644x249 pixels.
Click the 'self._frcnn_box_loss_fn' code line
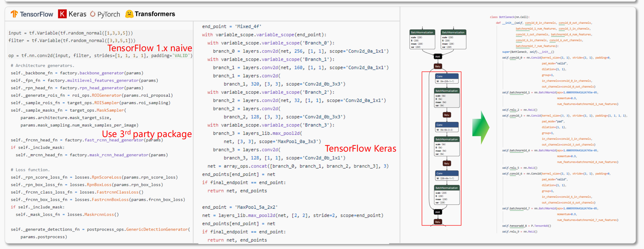coord(98,200)
